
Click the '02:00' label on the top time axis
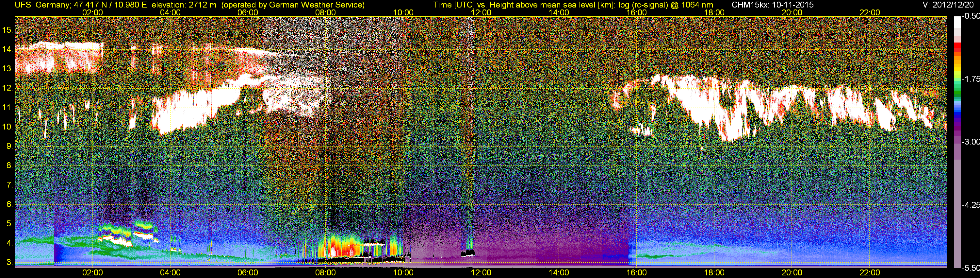coord(92,12)
